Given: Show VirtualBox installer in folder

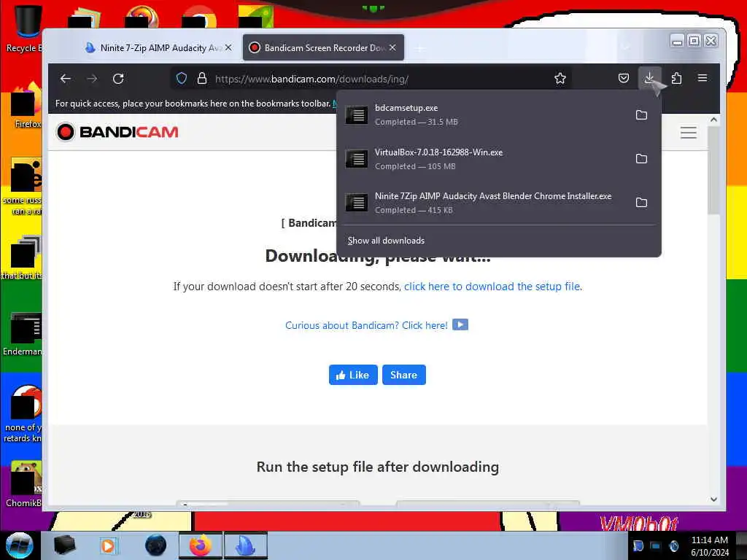Looking at the screenshot, I should coord(642,158).
